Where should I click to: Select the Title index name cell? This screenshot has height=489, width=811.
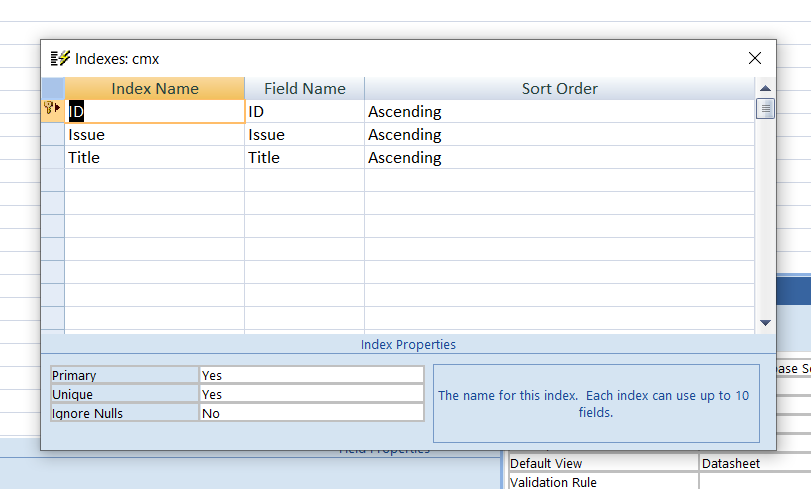tap(155, 157)
